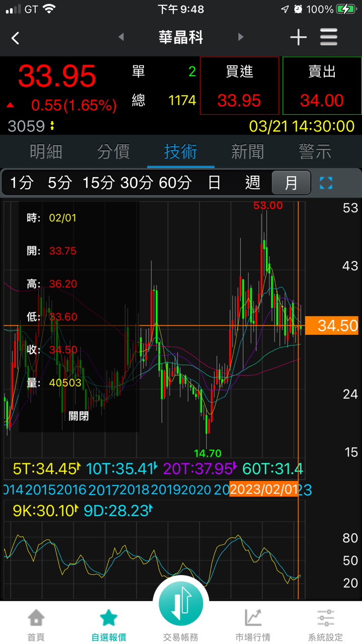Expand chart to fullscreen icon
The width and height of the screenshot is (362, 644).
(326, 183)
